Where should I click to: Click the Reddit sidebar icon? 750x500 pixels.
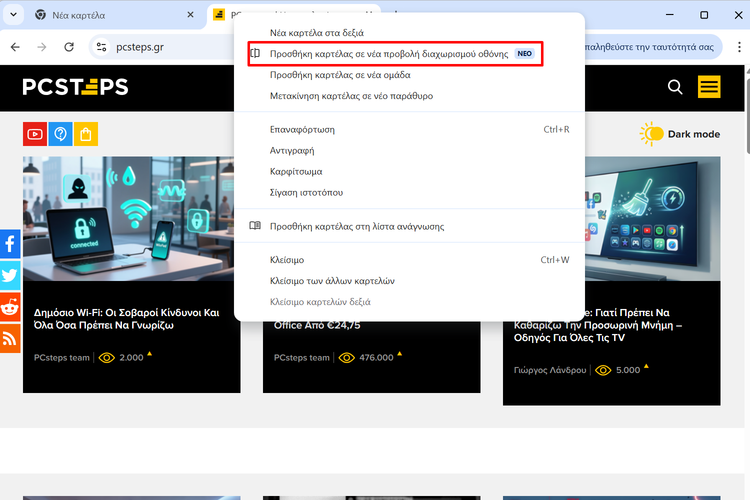click(x=10, y=306)
